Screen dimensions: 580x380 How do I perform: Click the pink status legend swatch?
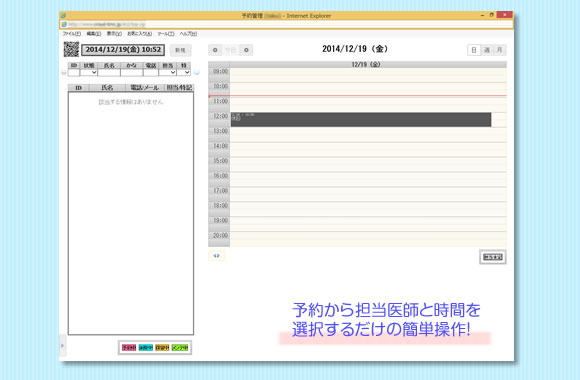(x=129, y=347)
